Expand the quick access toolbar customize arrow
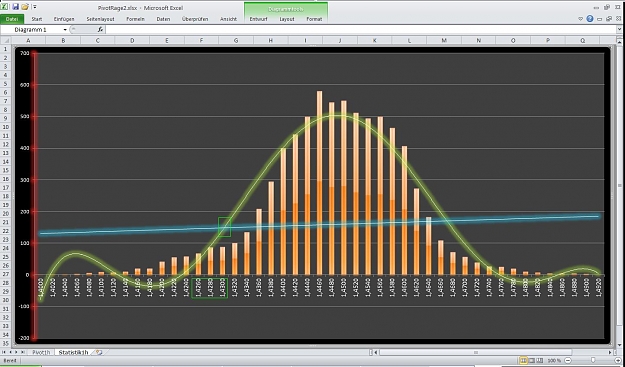This screenshot has width=625, height=367. (35, 7)
